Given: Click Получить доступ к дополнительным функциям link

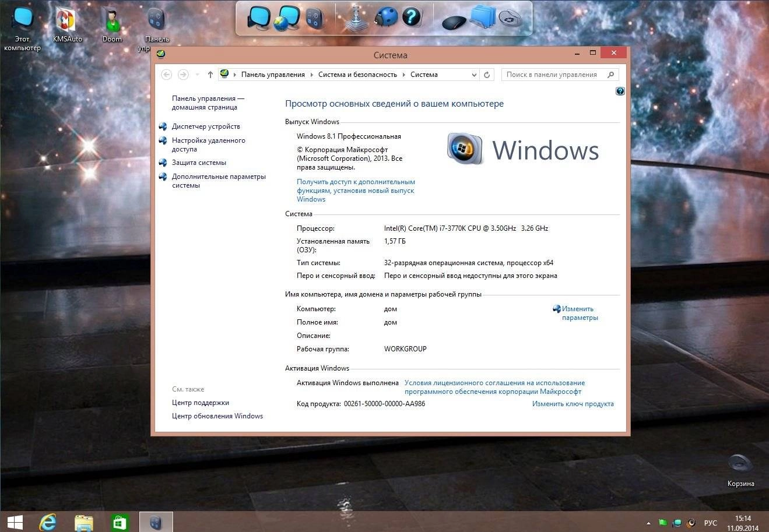Looking at the screenshot, I should [356, 191].
